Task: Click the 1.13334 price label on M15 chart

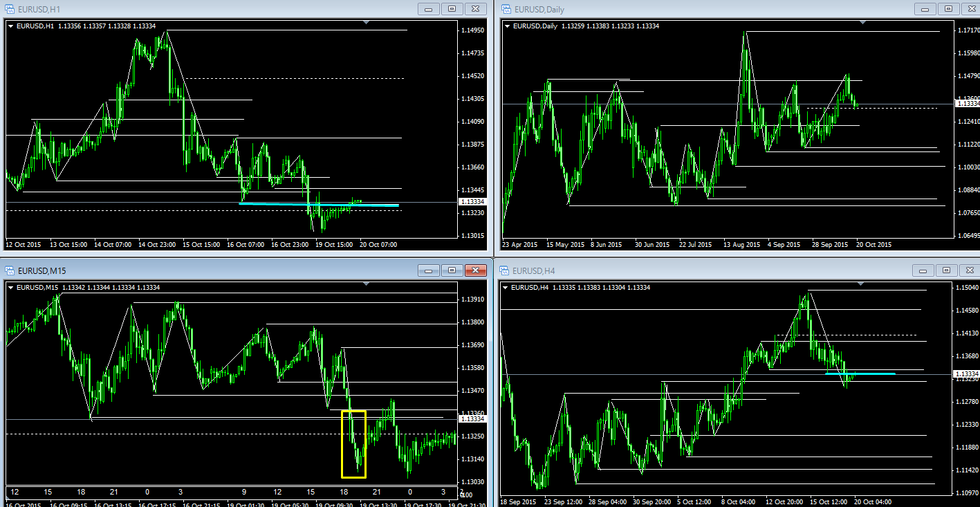Action: pos(473,419)
